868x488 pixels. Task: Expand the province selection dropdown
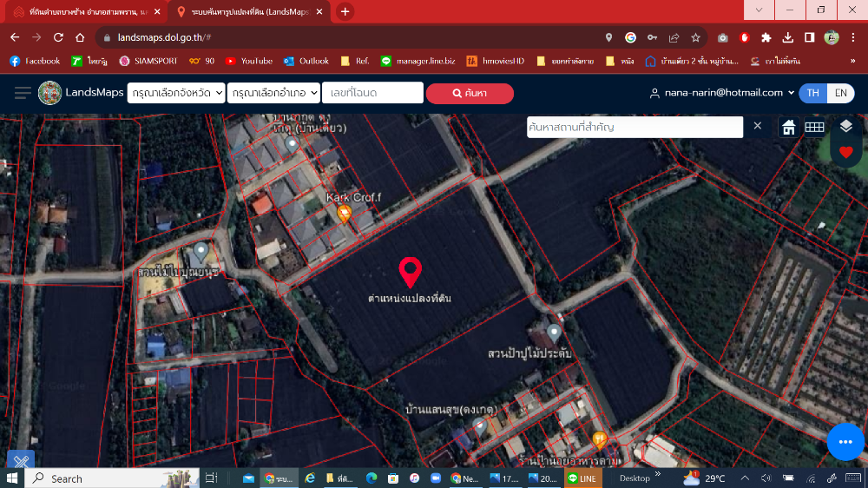coord(176,93)
